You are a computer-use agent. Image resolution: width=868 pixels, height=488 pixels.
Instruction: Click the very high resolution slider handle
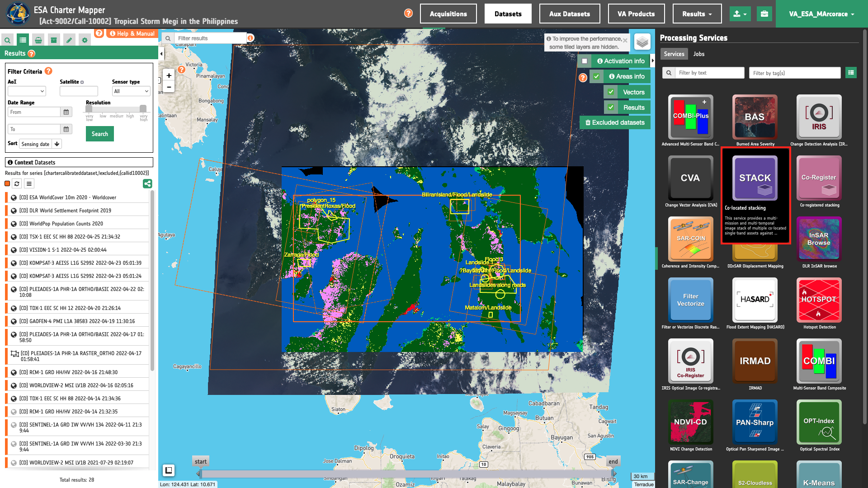[143, 109]
